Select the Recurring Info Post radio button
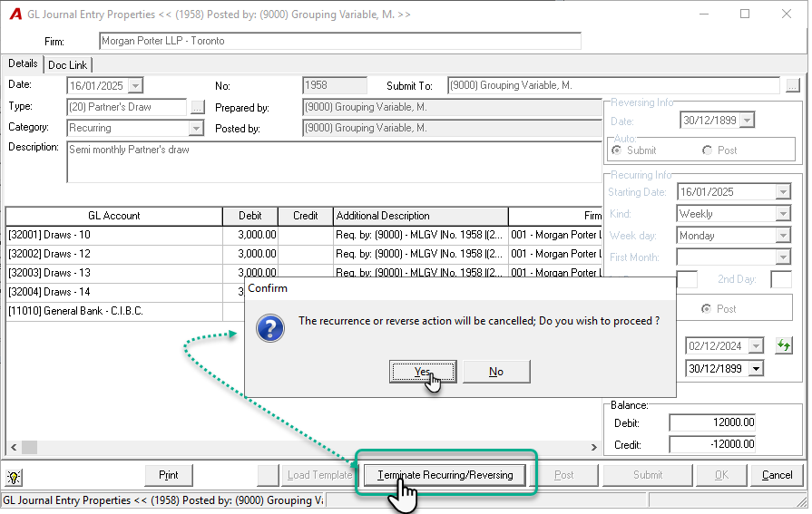 (706, 308)
